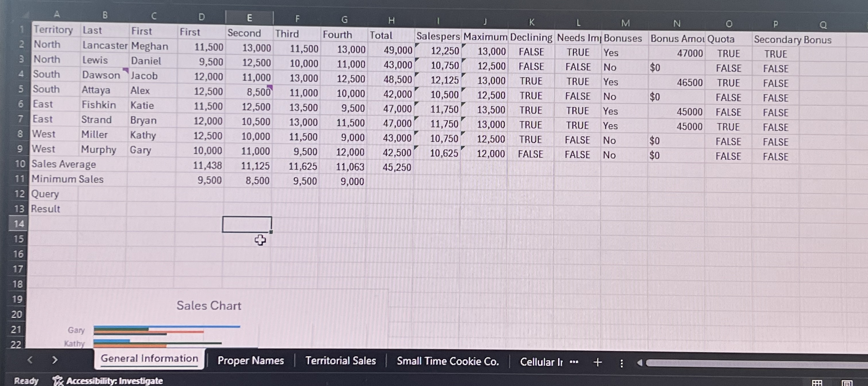Viewport: 868px width, 386px height.
Task: Click horizontal scrollbar left arrow
Action: click(639, 363)
